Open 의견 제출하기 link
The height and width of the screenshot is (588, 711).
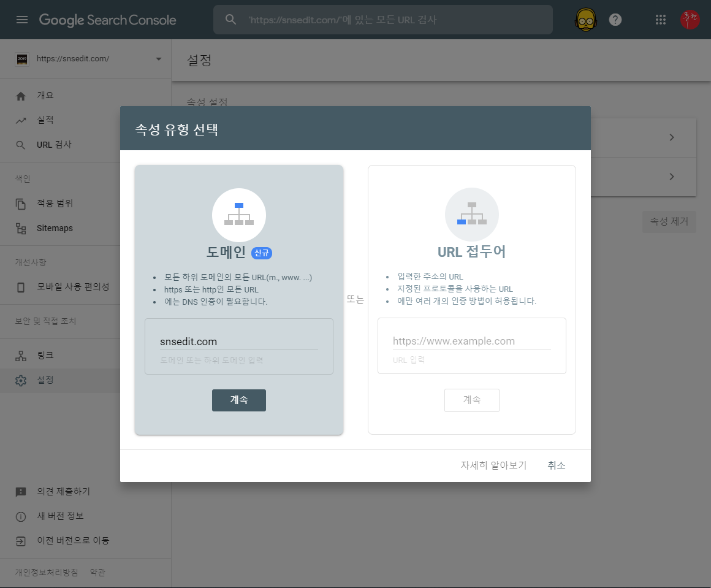(64, 491)
